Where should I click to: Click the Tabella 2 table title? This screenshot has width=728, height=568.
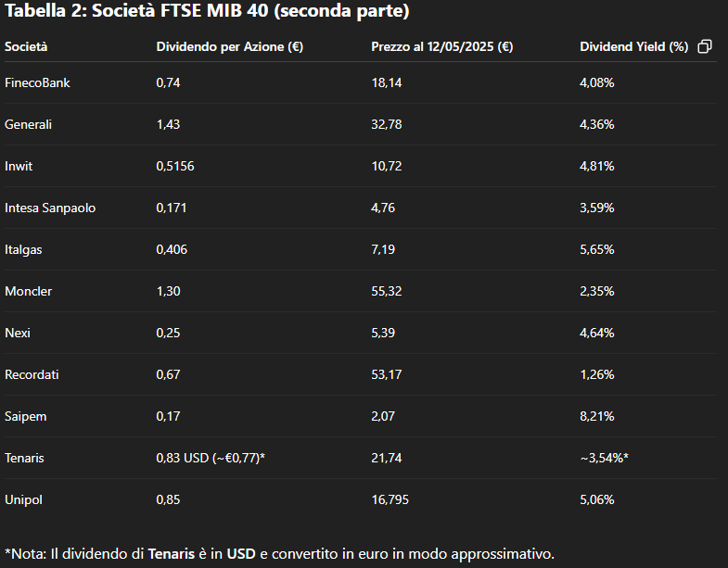point(207,11)
